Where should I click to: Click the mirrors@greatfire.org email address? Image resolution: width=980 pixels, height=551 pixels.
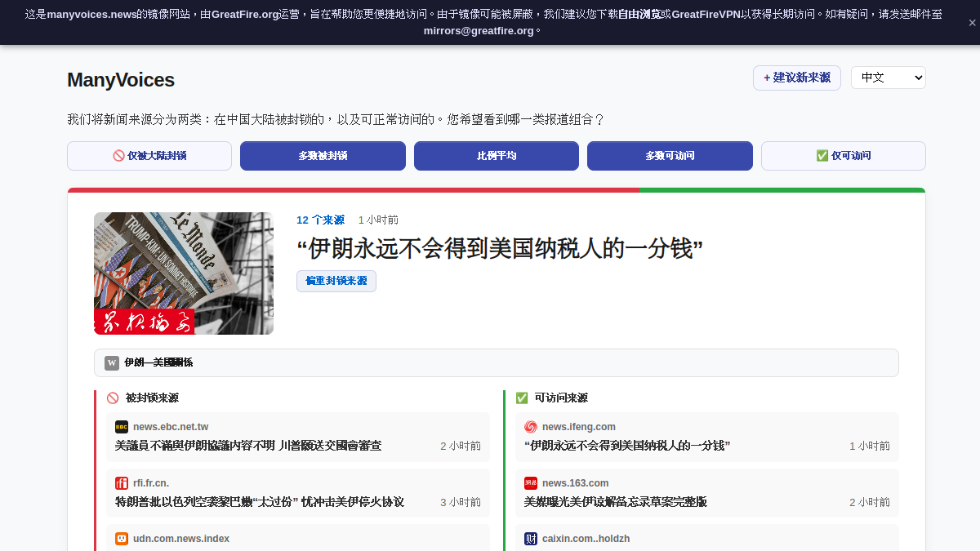pyautogui.click(x=479, y=31)
